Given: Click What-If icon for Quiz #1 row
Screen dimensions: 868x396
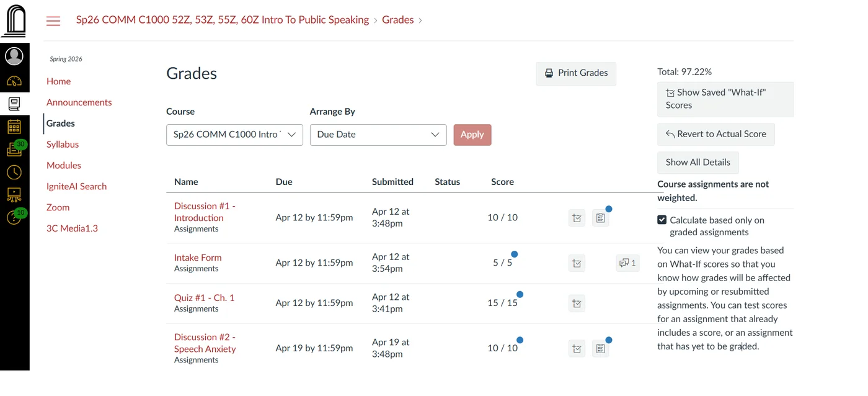Looking at the screenshot, I should (x=577, y=304).
